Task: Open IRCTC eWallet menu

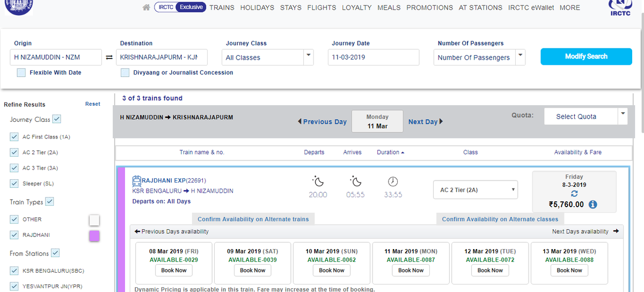Action: coord(531,8)
